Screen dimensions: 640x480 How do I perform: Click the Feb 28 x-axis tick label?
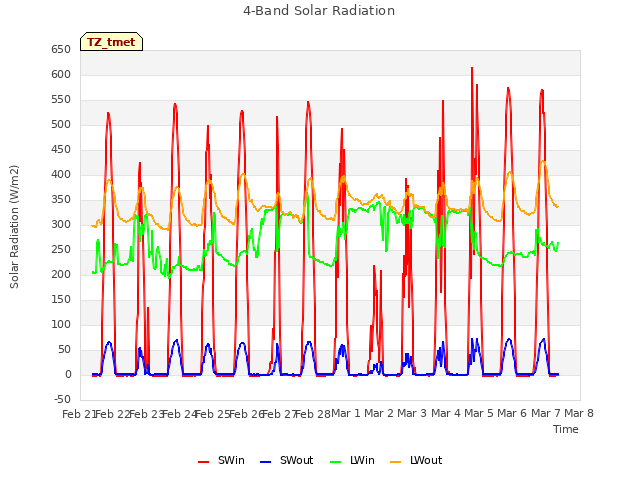point(313,414)
